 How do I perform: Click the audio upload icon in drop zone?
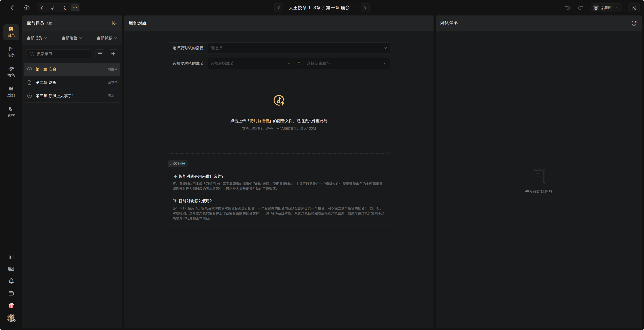pos(279,100)
